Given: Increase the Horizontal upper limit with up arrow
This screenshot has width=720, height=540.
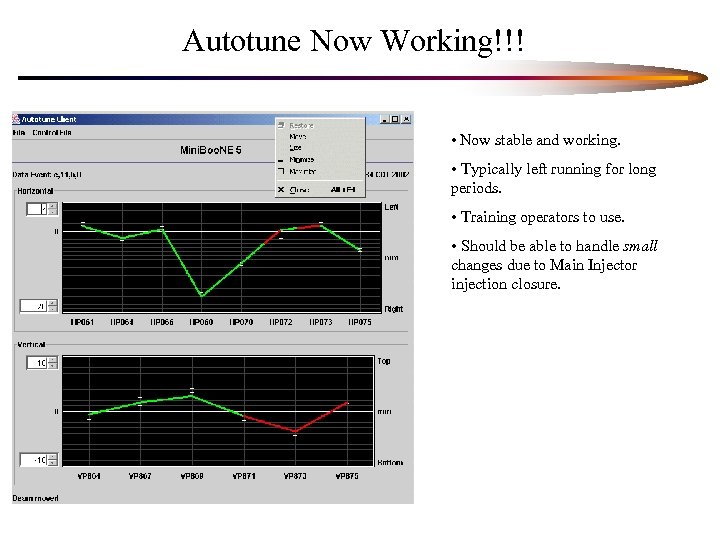Looking at the screenshot, I should [53, 206].
